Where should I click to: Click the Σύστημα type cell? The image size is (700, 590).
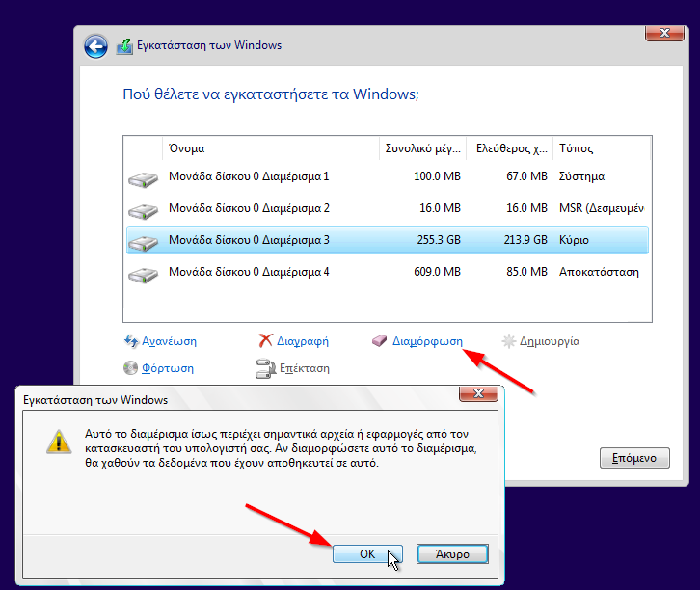pos(581,176)
